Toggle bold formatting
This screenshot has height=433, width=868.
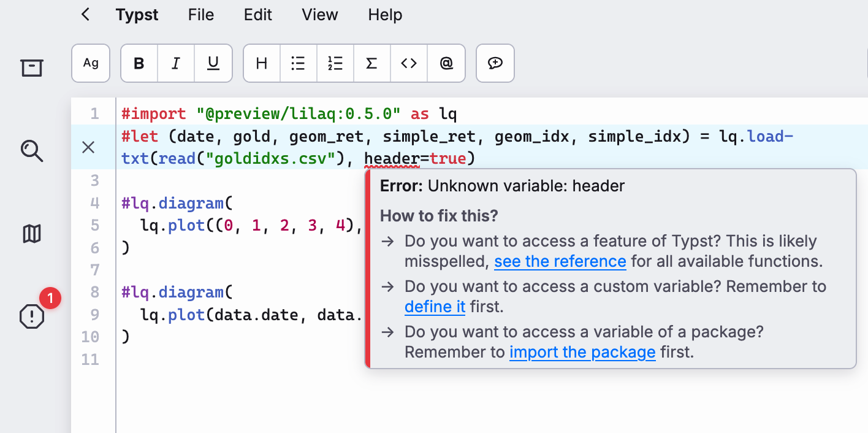tap(139, 63)
